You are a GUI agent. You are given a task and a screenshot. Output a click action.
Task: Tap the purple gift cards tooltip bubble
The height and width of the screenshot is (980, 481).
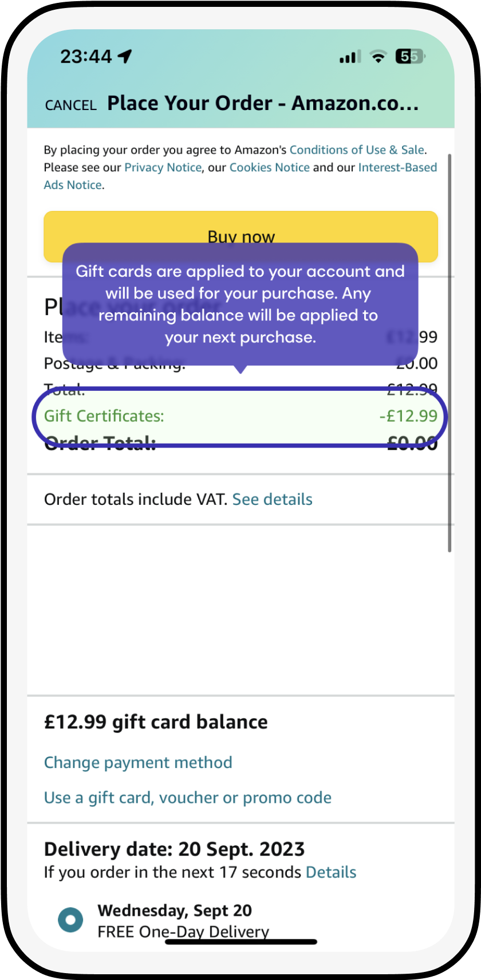[240, 304]
